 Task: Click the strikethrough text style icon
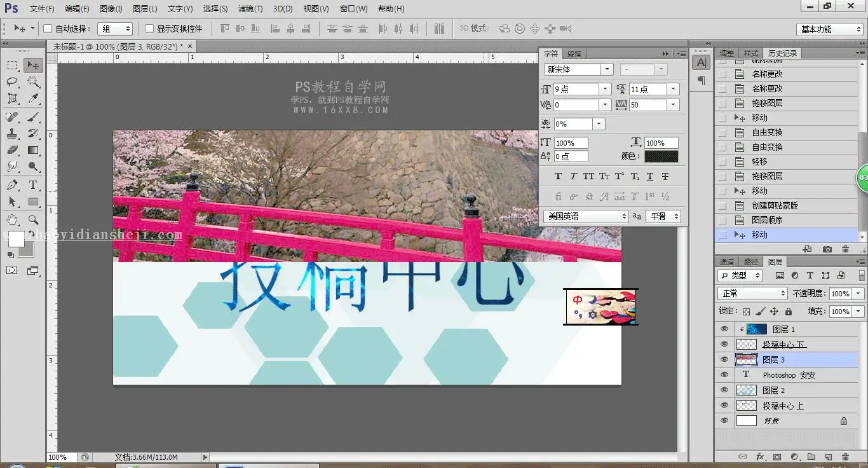(665, 176)
